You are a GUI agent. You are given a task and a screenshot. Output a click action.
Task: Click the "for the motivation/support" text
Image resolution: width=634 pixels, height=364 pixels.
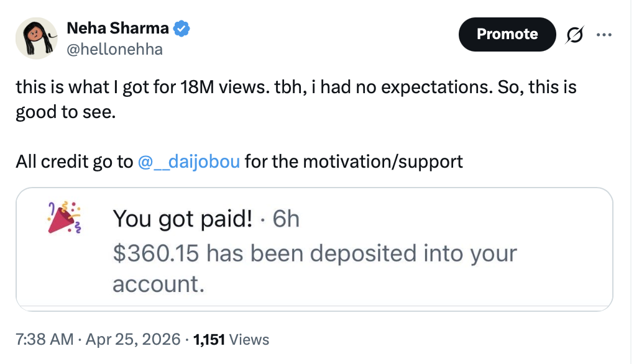click(x=354, y=162)
